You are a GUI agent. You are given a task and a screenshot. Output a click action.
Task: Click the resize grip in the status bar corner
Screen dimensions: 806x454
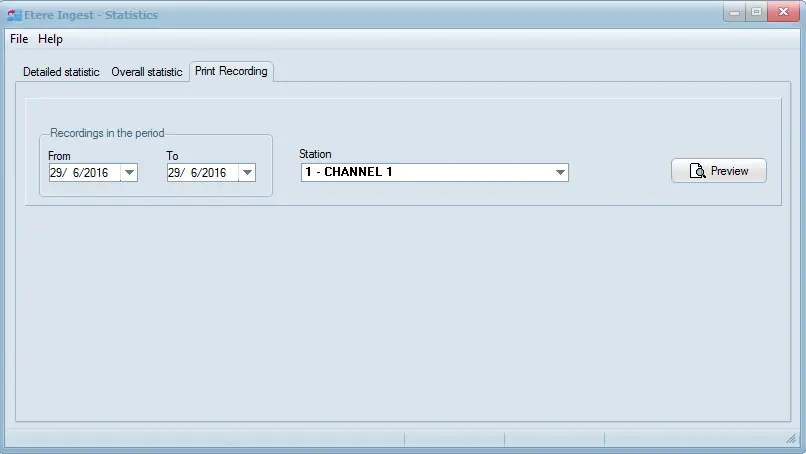[792, 439]
